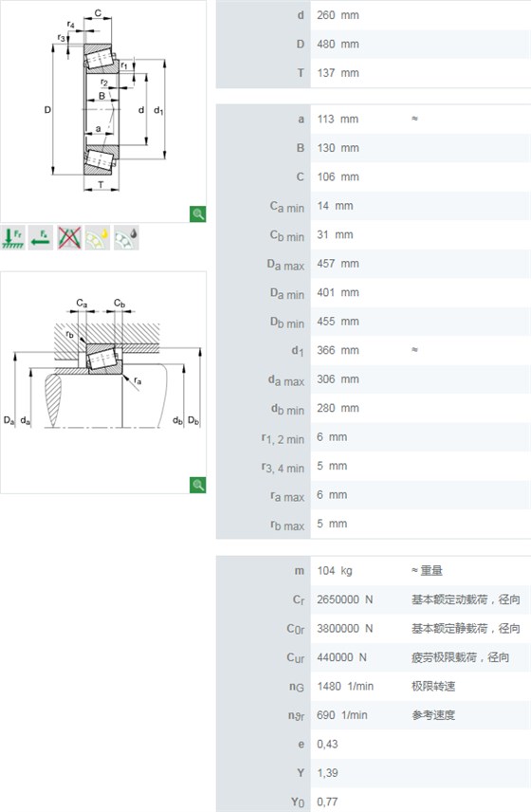
Task: Click the axial load Fa icon
Action: (x=41, y=238)
